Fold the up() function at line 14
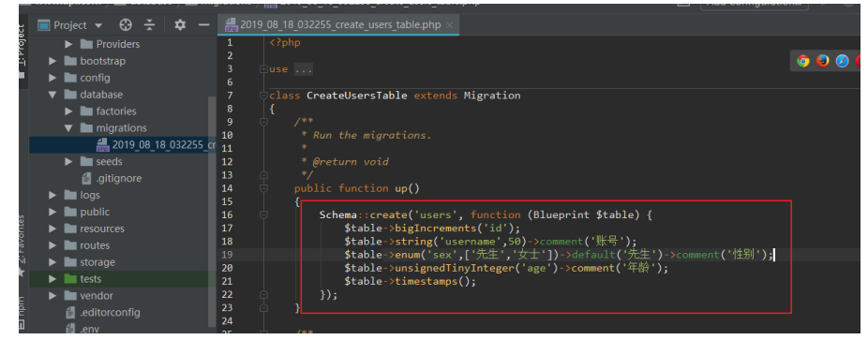The height and width of the screenshot is (340, 868). [x=263, y=188]
